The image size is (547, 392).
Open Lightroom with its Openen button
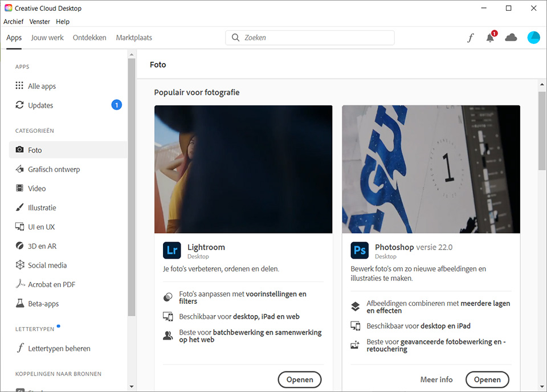coord(300,379)
